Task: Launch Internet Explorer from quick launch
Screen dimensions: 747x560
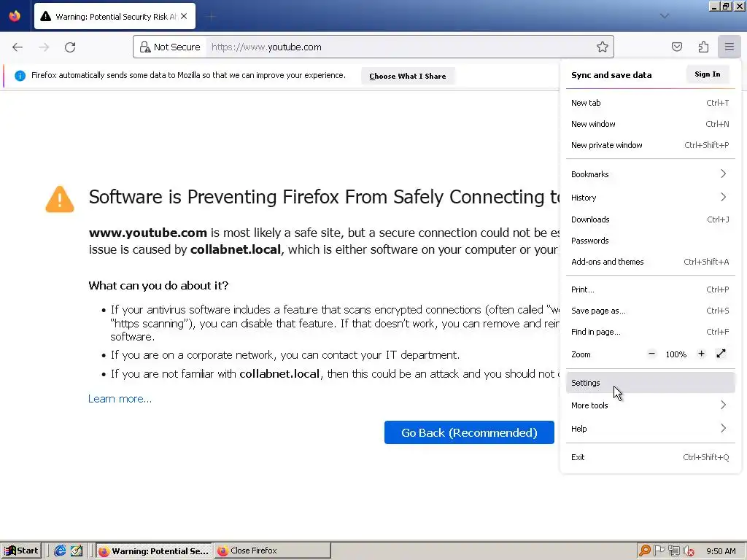Action: tap(60, 551)
